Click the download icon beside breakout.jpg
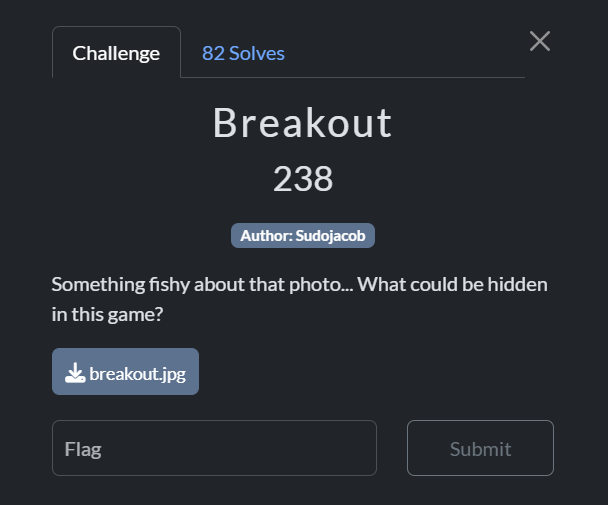Screen dimensions: 608x505 coord(75,373)
